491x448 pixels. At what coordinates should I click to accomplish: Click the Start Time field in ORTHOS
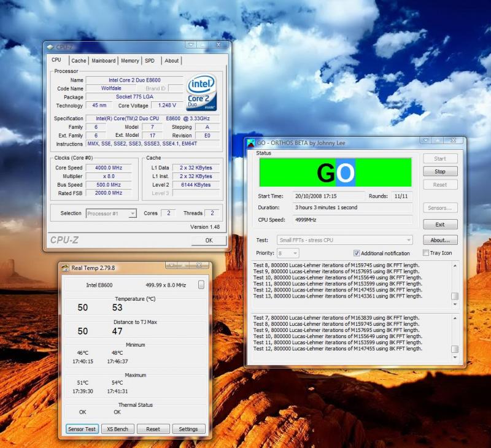tap(328, 196)
